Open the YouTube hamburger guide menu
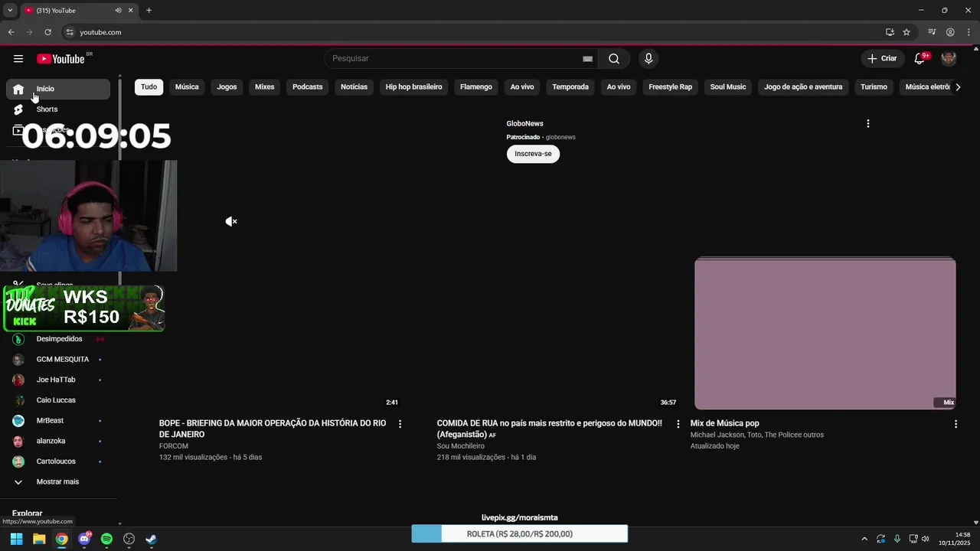This screenshot has width=980, height=551. tap(18, 59)
